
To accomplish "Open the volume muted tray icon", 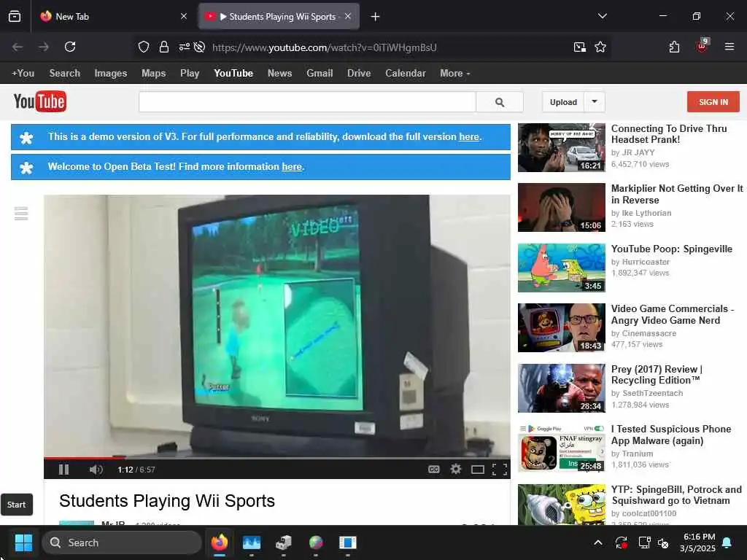I will coord(663,542).
